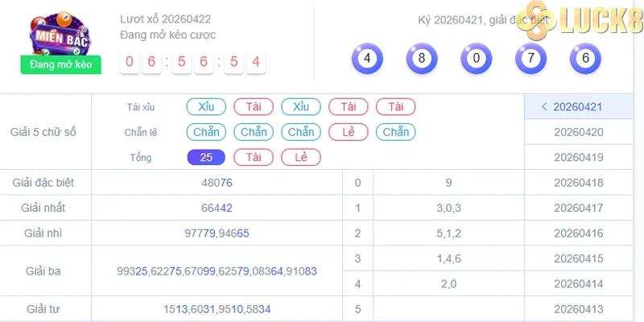Click first Chẵn pill in Chẵn lẻ row
The width and height of the screenshot is (644, 322).
(206, 132)
